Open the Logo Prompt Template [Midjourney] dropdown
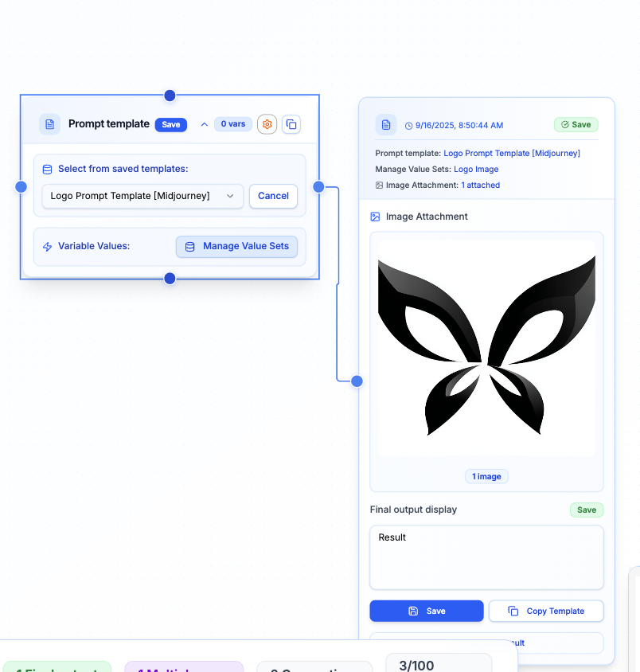 pos(142,196)
